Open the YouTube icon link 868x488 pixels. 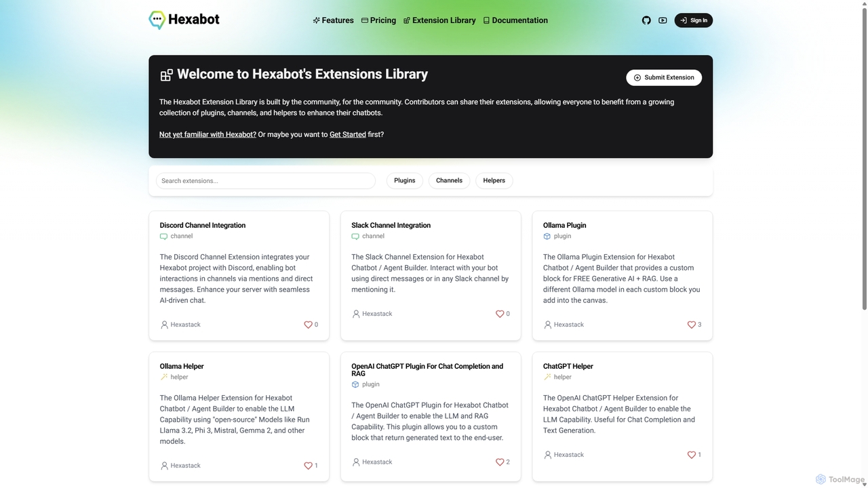pyautogui.click(x=663, y=20)
